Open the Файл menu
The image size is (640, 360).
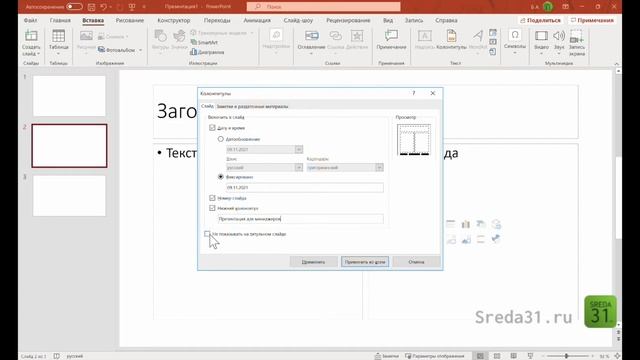coord(30,20)
